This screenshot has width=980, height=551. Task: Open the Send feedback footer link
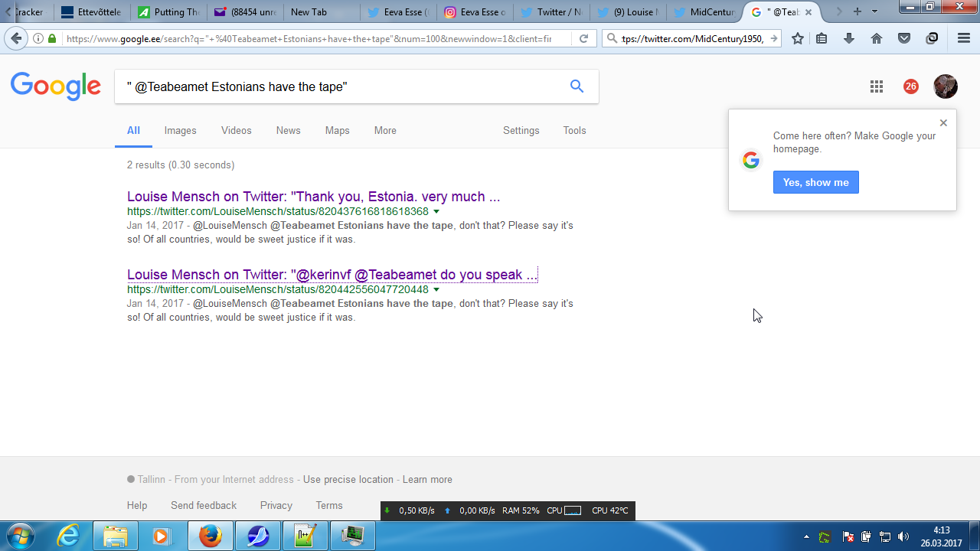(x=204, y=506)
